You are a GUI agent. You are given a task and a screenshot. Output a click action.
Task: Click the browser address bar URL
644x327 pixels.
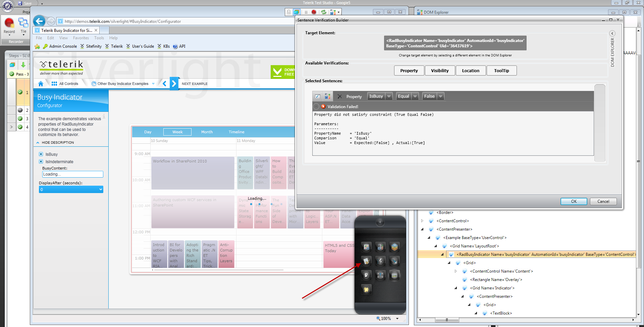click(123, 21)
